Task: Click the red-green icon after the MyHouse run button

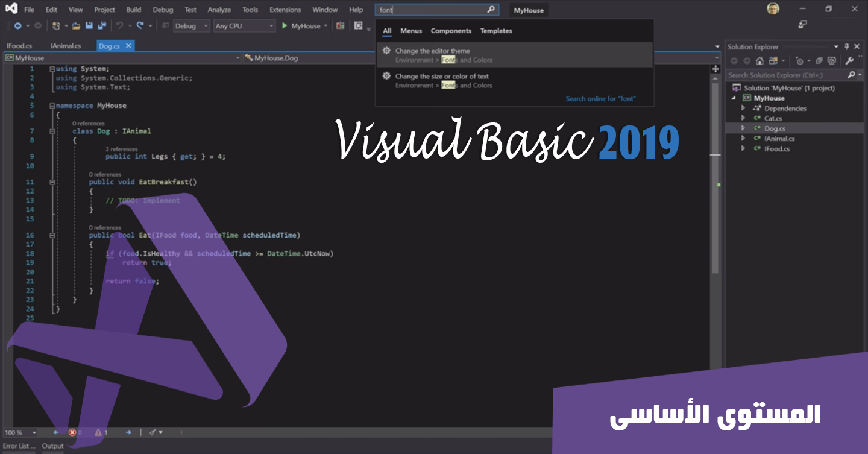Action: [x=341, y=26]
